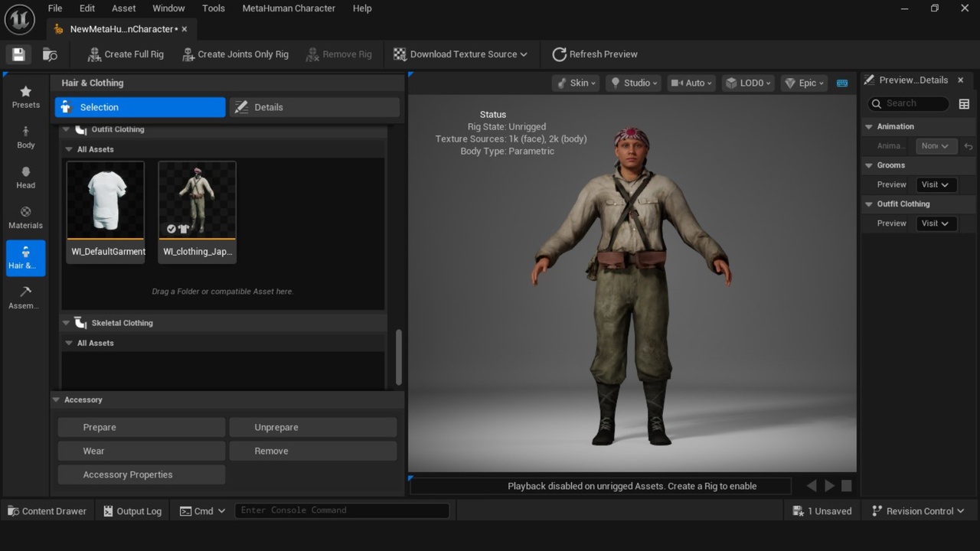
Task: Click the Unreal Engine logo icon
Action: [19, 19]
